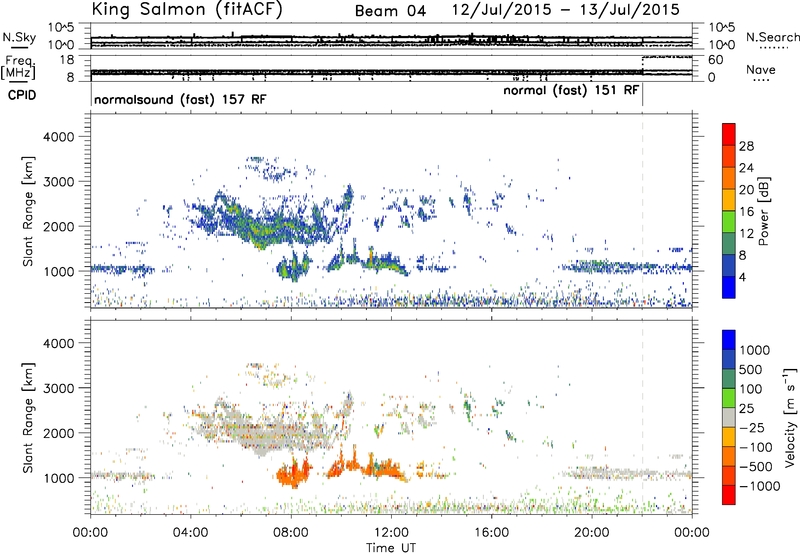Click the "Nave" legend label

click(x=761, y=69)
